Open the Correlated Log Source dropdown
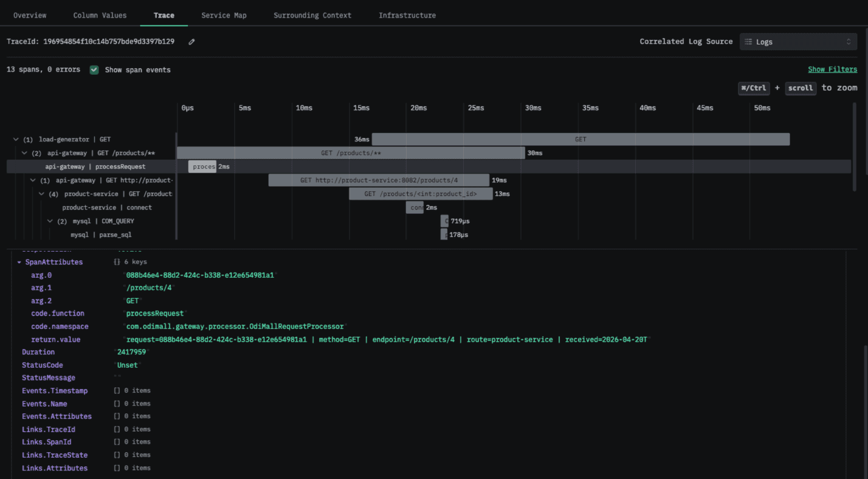 click(x=798, y=42)
